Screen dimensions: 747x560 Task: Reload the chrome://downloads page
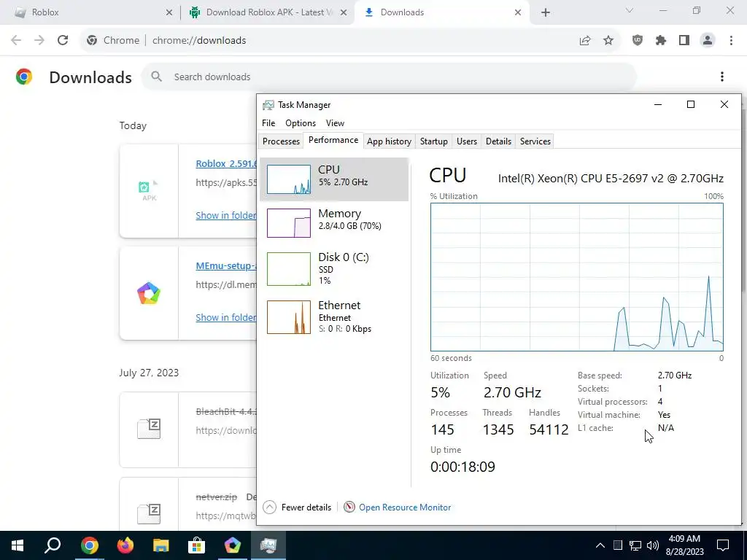[x=63, y=41]
